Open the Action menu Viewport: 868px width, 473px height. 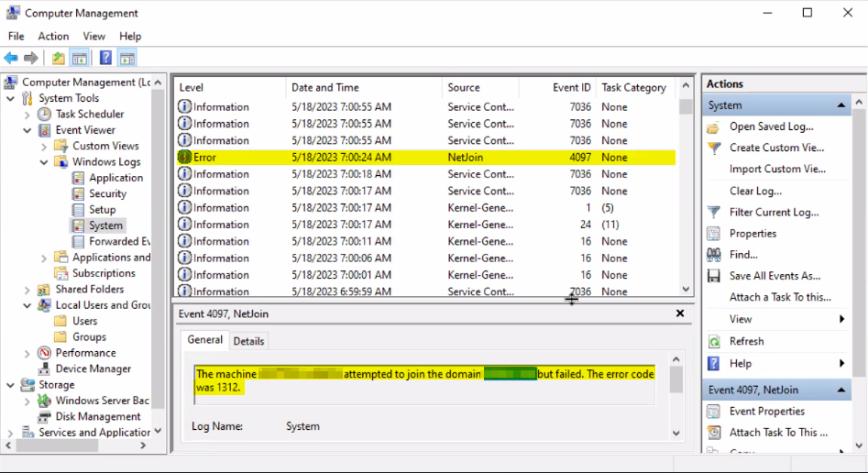(53, 36)
